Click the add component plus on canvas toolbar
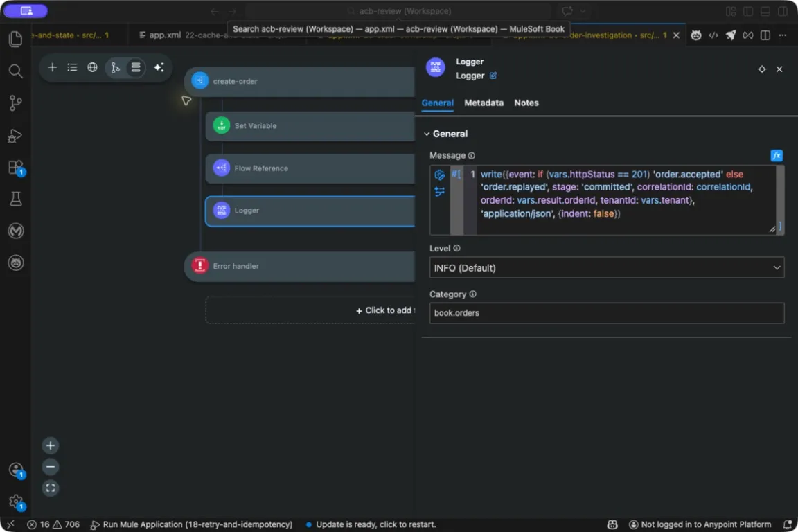798x532 pixels. tap(52, 67)
